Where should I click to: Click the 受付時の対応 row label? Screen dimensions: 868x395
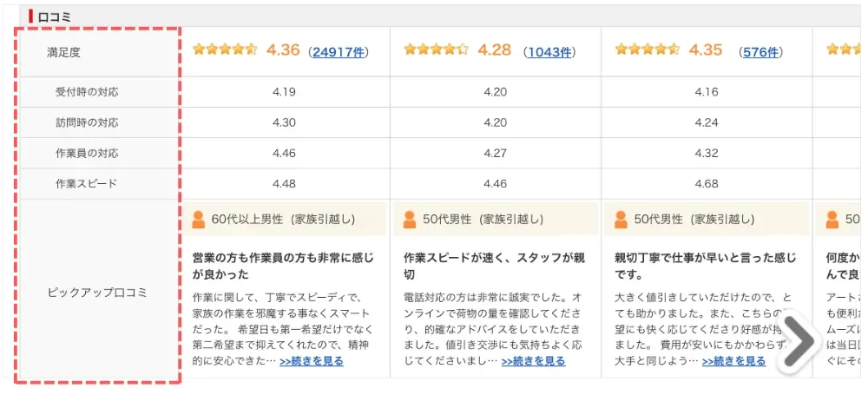86,92
